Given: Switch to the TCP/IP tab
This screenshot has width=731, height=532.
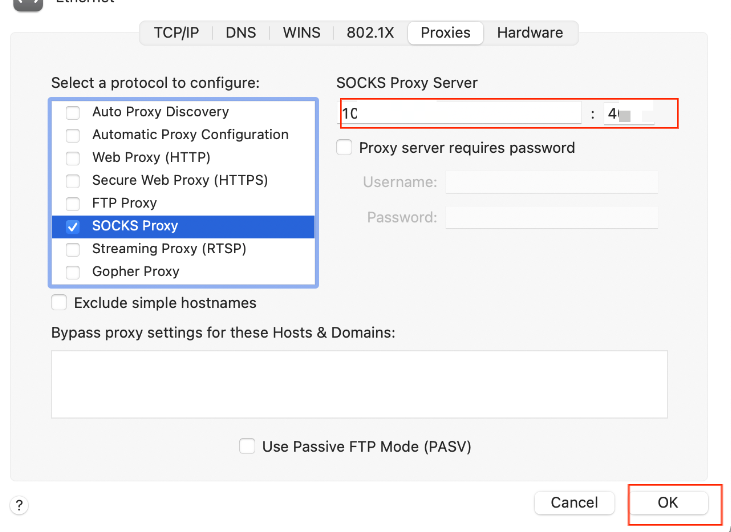Looking at the screenshot, I should click(176, 33).
